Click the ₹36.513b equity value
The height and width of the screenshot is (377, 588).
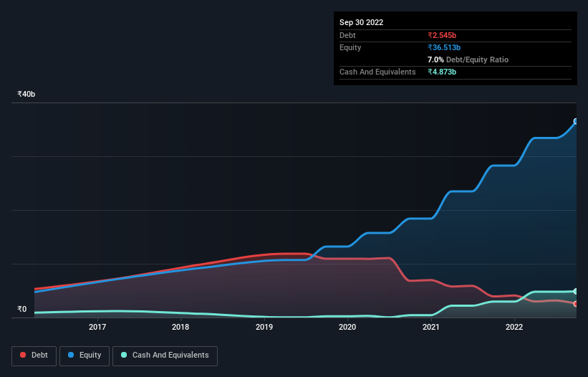click(444, 47)
